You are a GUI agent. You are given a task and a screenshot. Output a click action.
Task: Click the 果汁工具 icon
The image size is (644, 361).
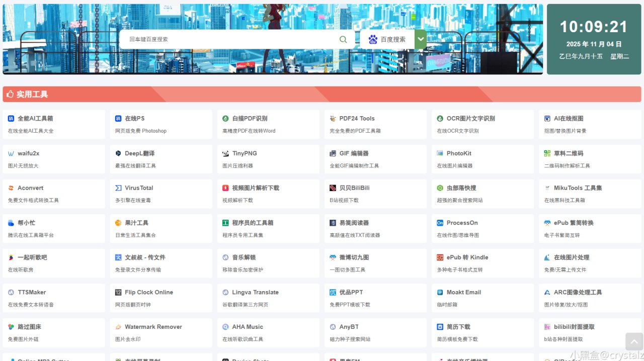(118, 223)
